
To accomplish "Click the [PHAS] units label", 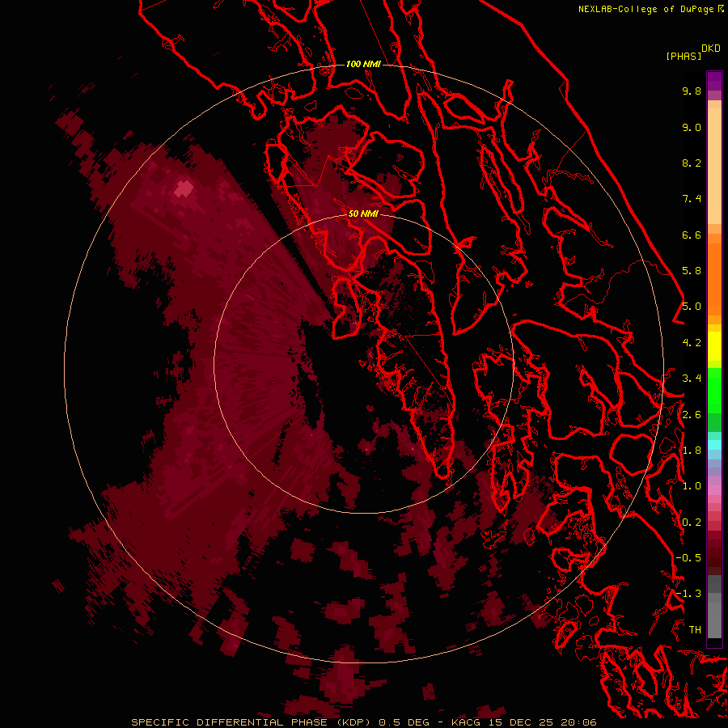I will click(684, 57).
